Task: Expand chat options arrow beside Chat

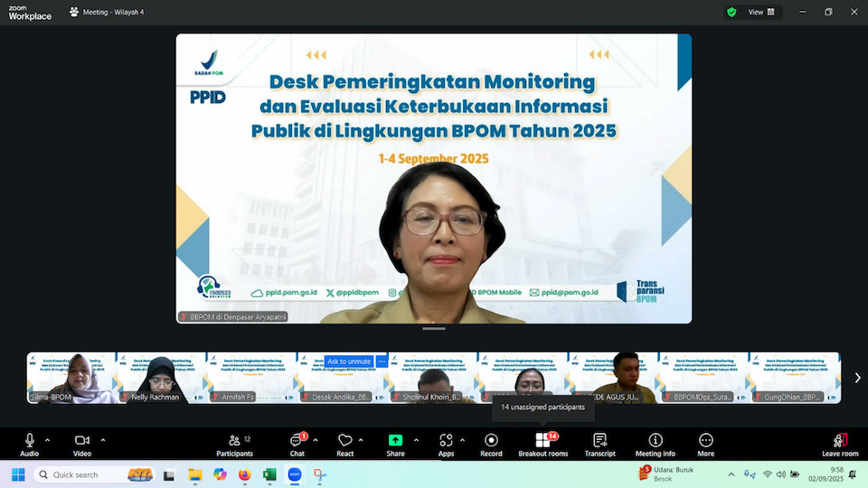Action: click(x=316, y=440)
